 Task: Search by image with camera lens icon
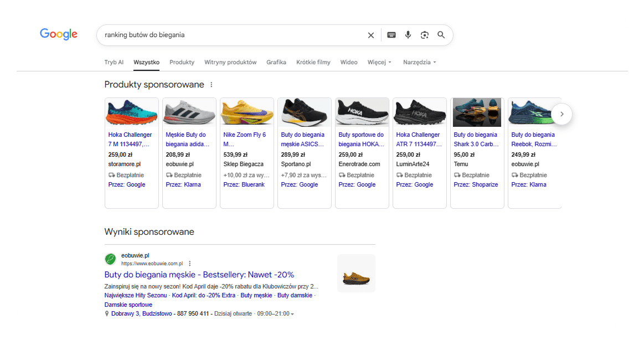tap(425, 35)
